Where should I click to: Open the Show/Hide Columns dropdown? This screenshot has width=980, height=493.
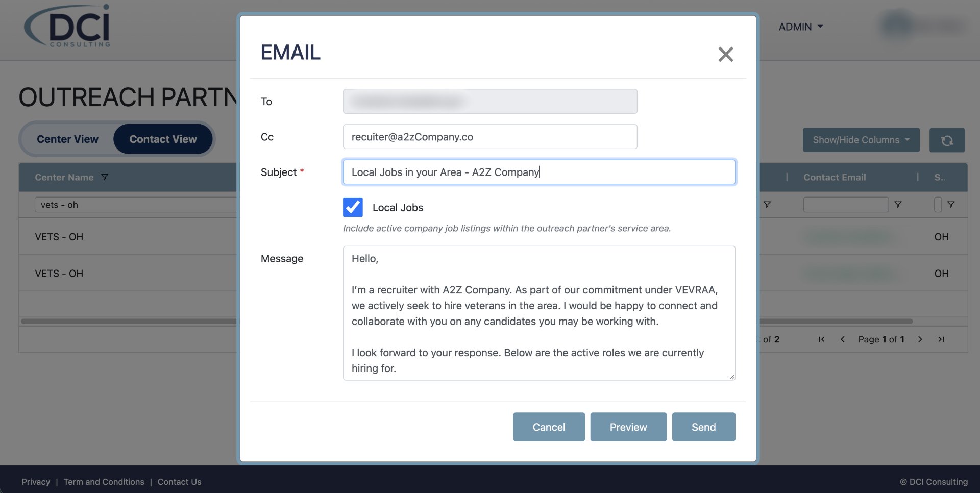click(x=861, y=140)
